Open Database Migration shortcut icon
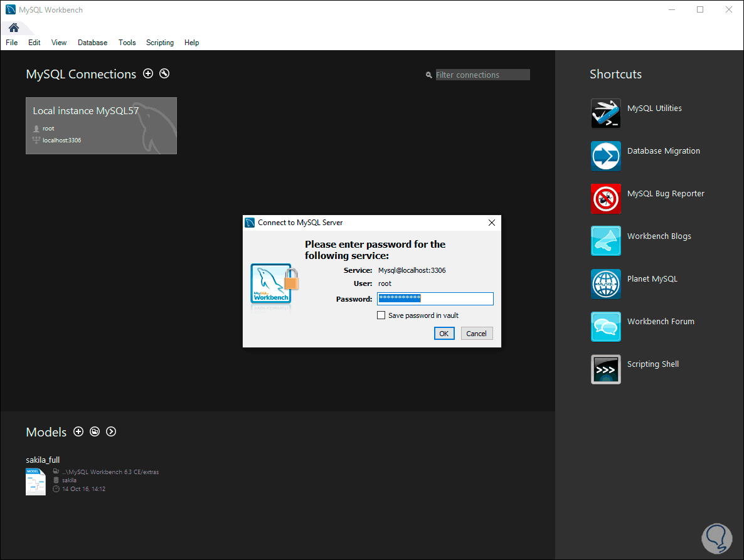The height and width of the screenshot is (560, 744). point(605,156)
